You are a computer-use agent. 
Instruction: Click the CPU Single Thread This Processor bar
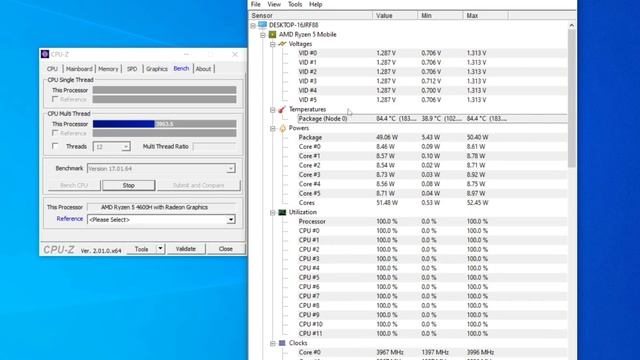coord(164,90)
